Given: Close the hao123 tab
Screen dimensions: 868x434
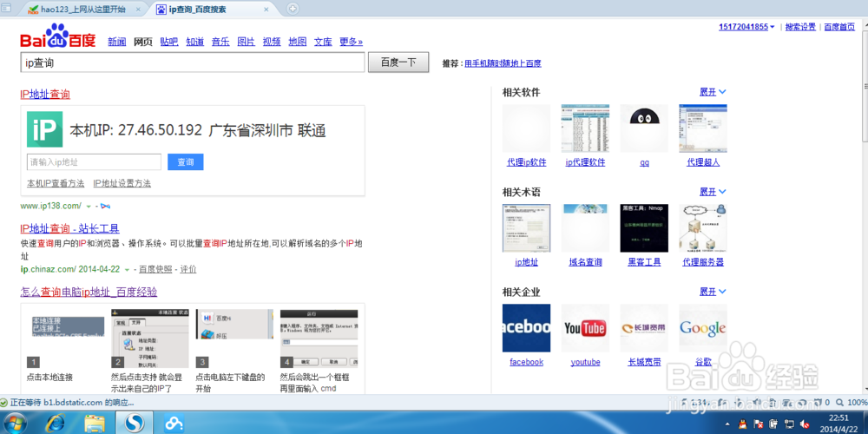Looking at the screenshot, I should click(x=138, y=10).
